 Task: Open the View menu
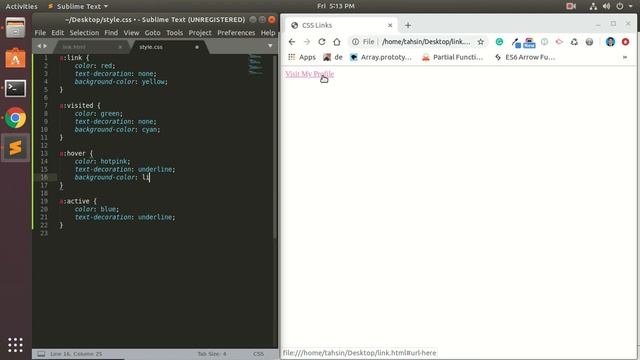tap(131, 33)
